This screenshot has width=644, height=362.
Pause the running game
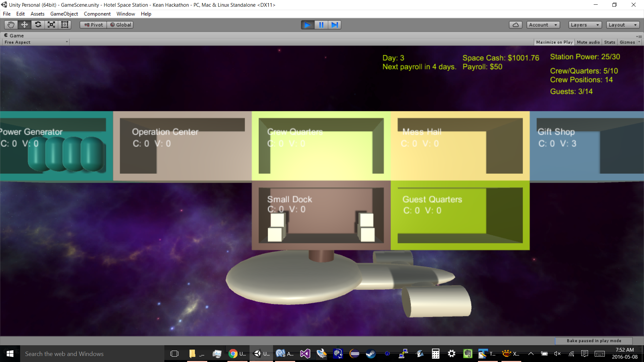coord(321,25)
